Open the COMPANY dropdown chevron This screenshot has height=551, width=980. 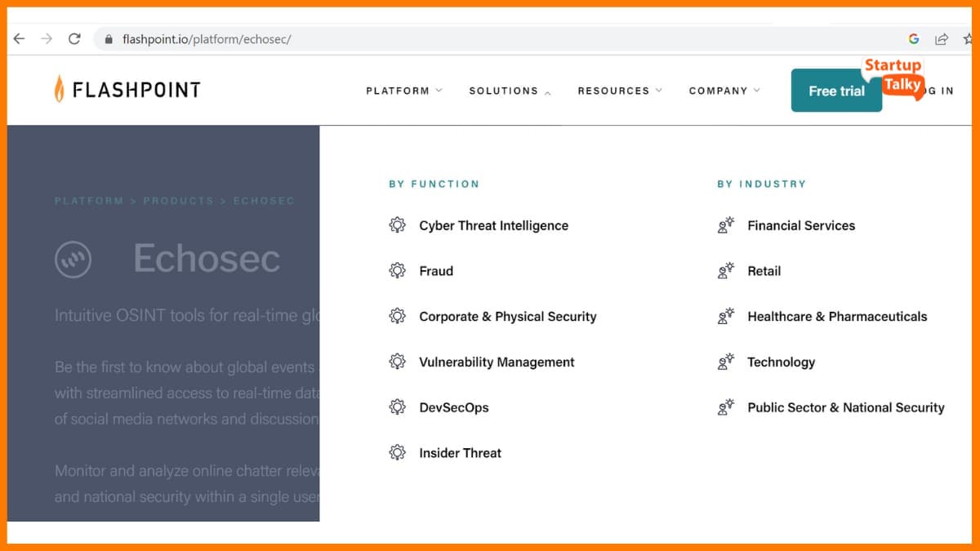tap(755, 91)
